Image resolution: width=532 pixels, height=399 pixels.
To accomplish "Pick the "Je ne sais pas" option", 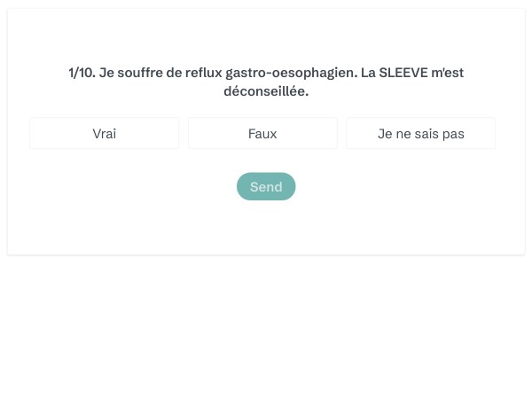I will point(420,134).
